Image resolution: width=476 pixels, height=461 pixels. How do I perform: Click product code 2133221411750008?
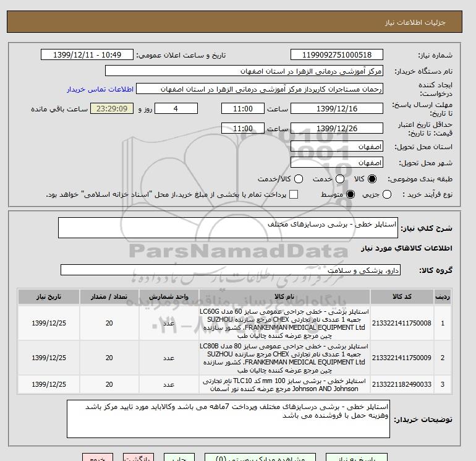[x=402, y=323]
